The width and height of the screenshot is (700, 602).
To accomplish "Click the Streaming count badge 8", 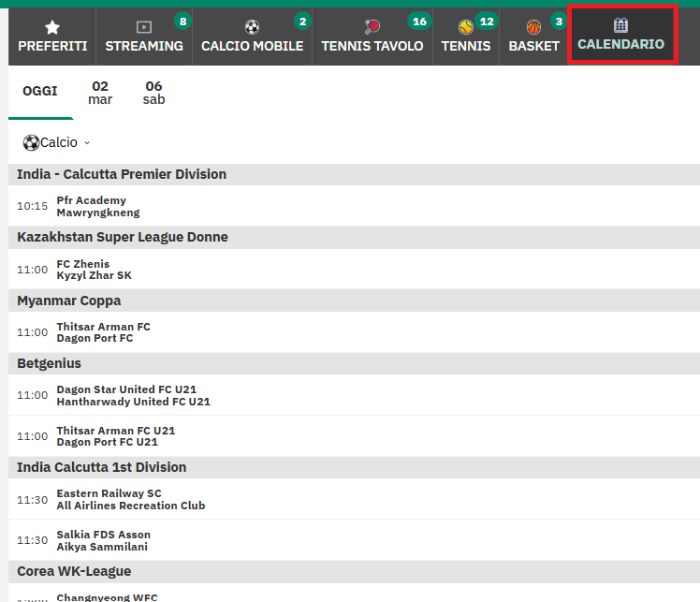I will [x=182, y=21].
